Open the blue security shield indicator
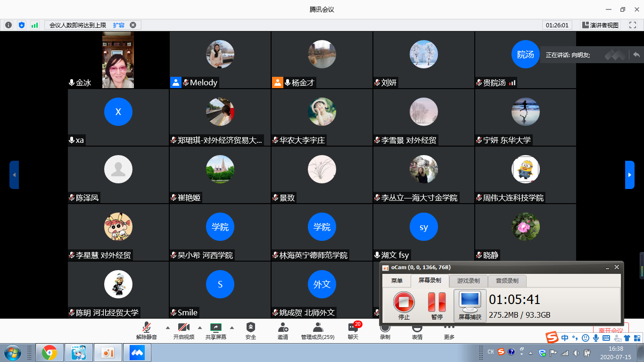Viewport: 644px width, 362px height. 21,25
